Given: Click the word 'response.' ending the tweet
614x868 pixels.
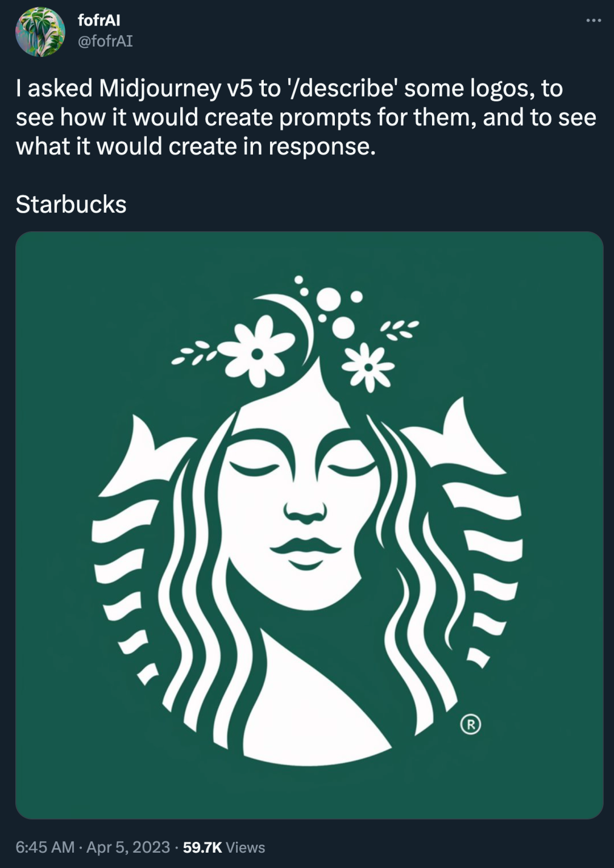Looking at the screenshot, I should (322, 147).
